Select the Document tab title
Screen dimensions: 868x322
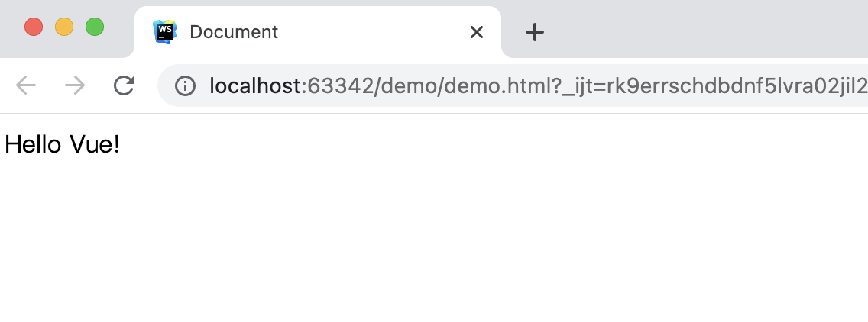point(234,32)
